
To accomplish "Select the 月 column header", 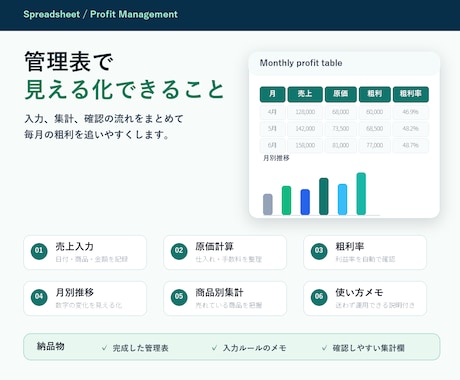I will pyautogui.click(x=272, y=94).
